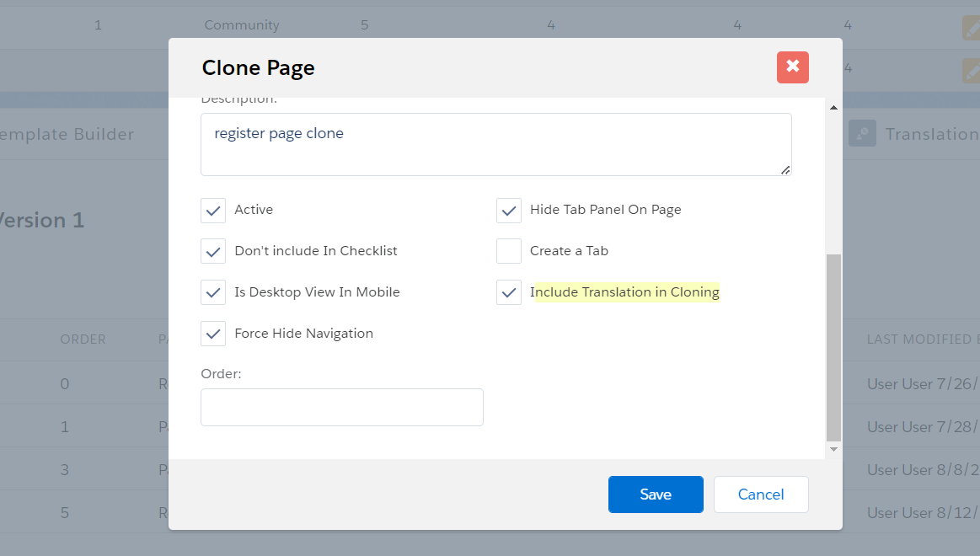Uncheck Include Translation in Cloning
Image resolution: width=980 pixels, height=556 pixels.
click(x=509, y=292)
